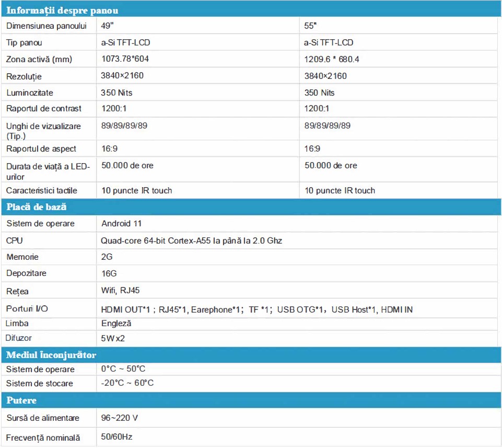The height and width of the screenshot is (448, 502).
Task: Click the 'Raportul de aspect' label
Action: 41,148
